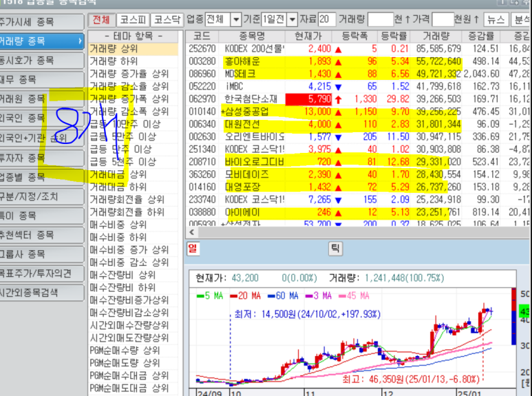This screenshot has width=532, height=396.
Task: Open 특이 종목 in sidebar
Action: (41, 216)
